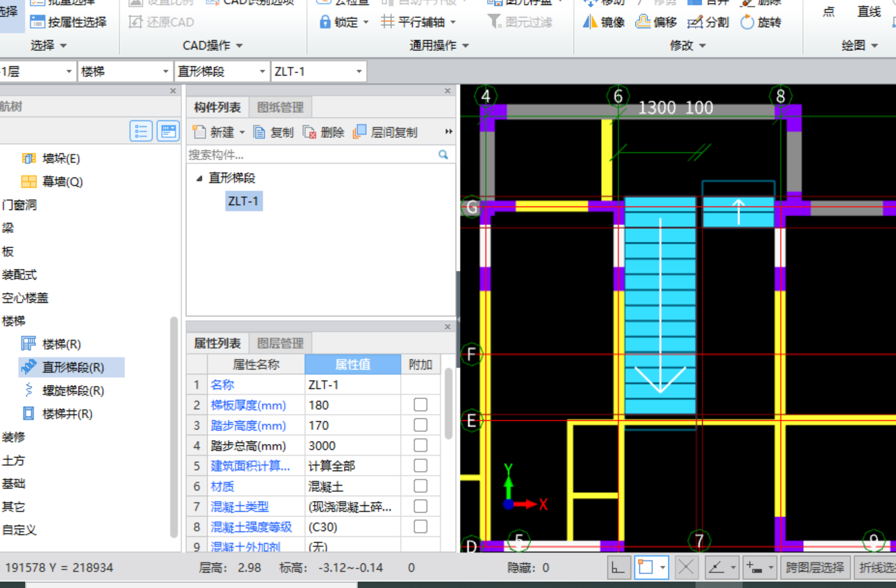This screenshot has width=896, height=588.
Task: Activate the 分割 split tool
Action: [x=708, y=22]
